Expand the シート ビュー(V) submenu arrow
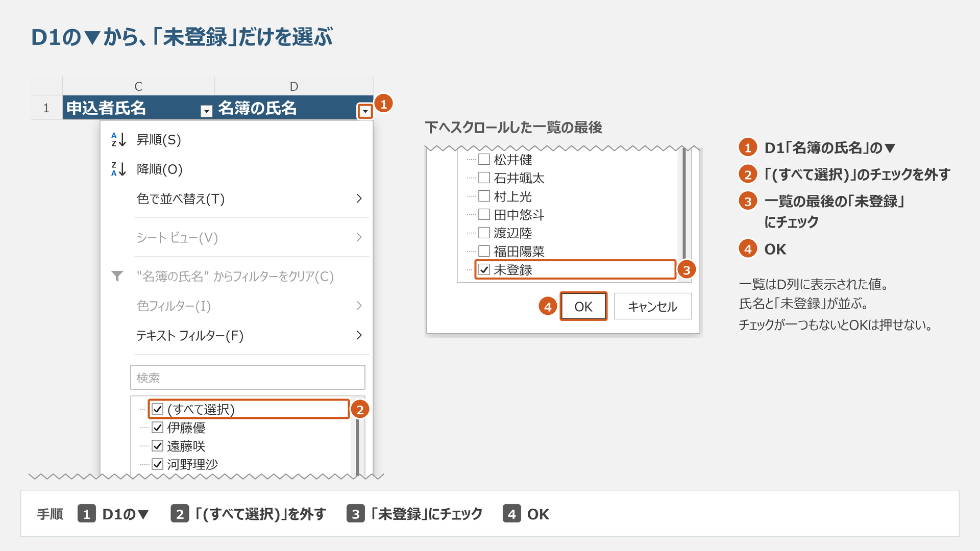 point(359,237)
